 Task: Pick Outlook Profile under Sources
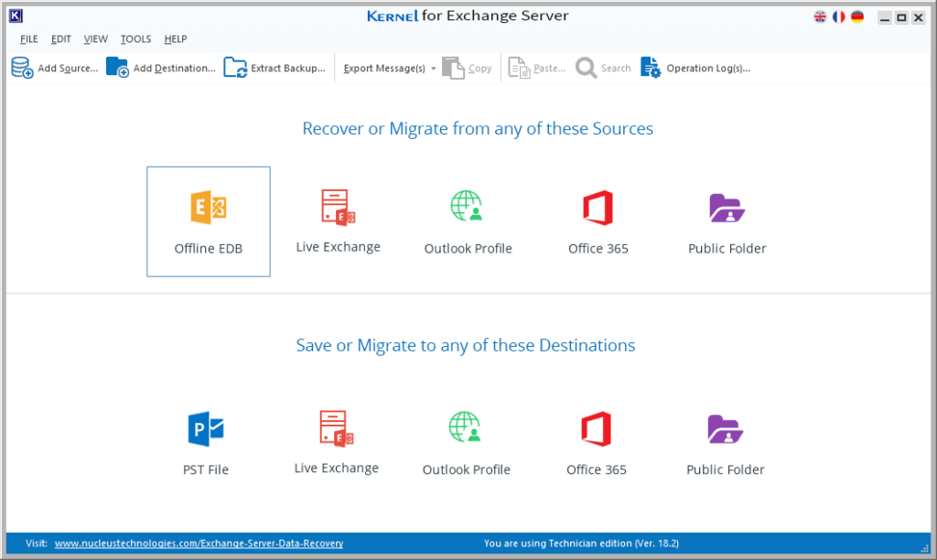click(x=468, y=221)
